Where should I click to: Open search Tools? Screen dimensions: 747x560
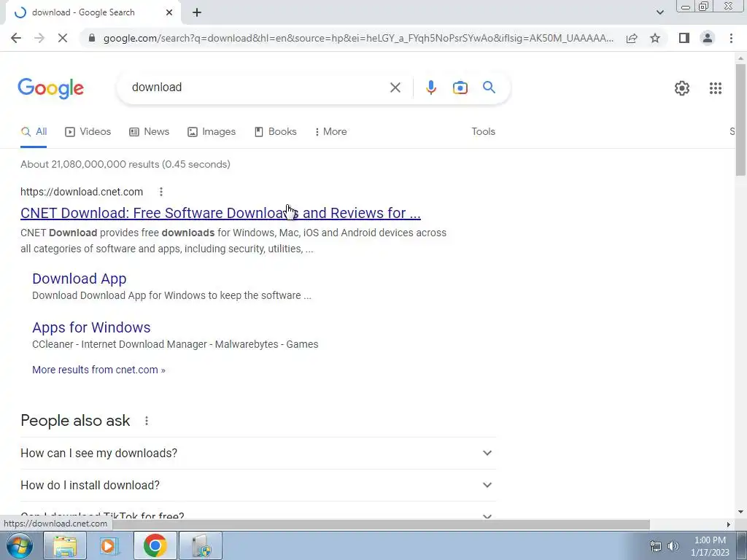[483, 132]
